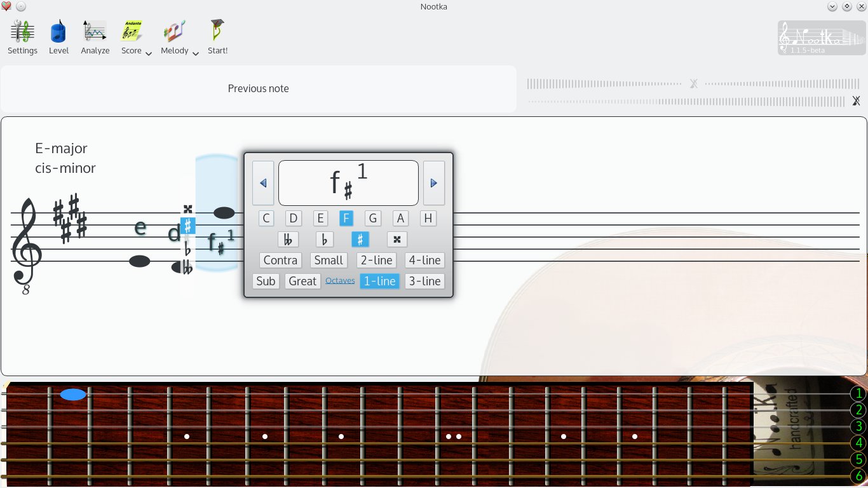Toggle the single flat accidental button
This screenshot has height=488, width=868.
[x=325, y=240]
